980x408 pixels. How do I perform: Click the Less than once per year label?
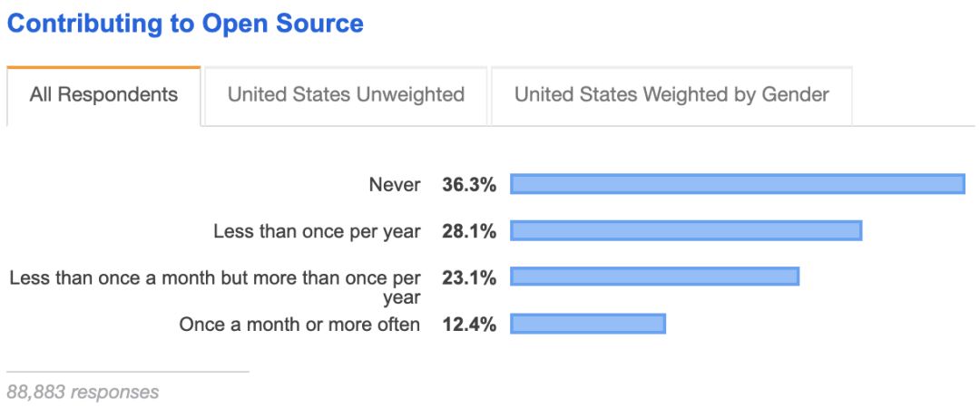317,232
